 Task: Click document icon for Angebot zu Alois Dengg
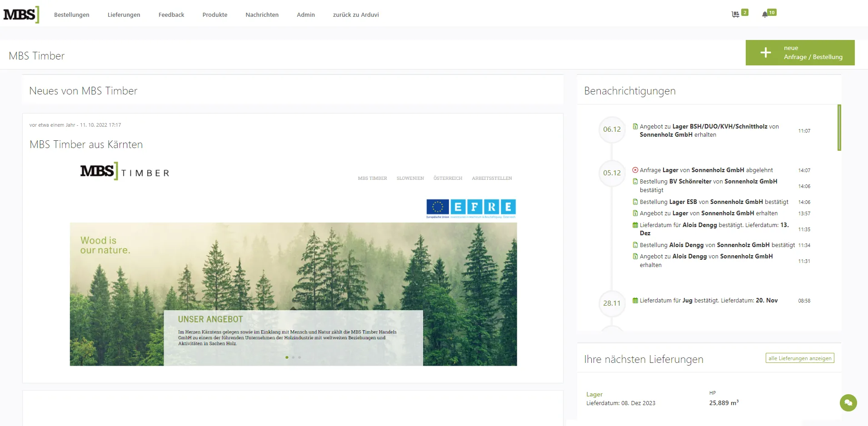[x=635, y=257]
